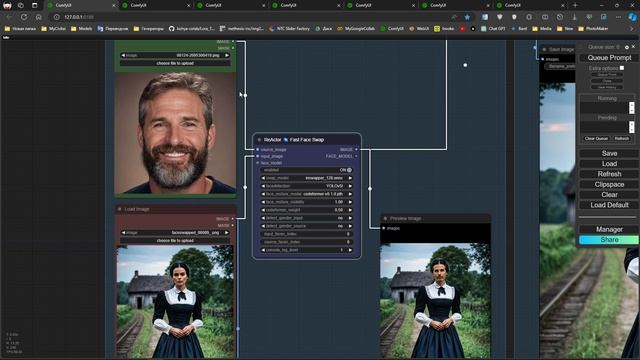Click the 127.0.0.1 address bar
Image resolution: width=640 pixels, height=360 pixels.
click(x=253, y=17)
